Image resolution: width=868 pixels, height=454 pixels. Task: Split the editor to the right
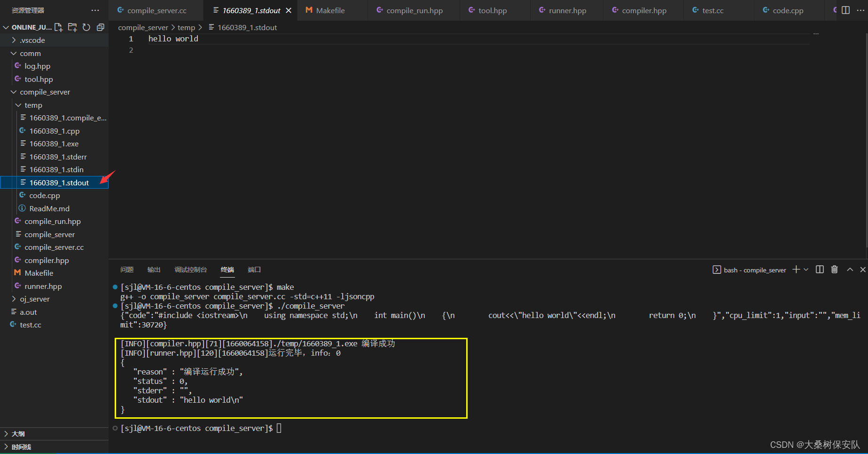pyautogui.click(x=845, y=10)
